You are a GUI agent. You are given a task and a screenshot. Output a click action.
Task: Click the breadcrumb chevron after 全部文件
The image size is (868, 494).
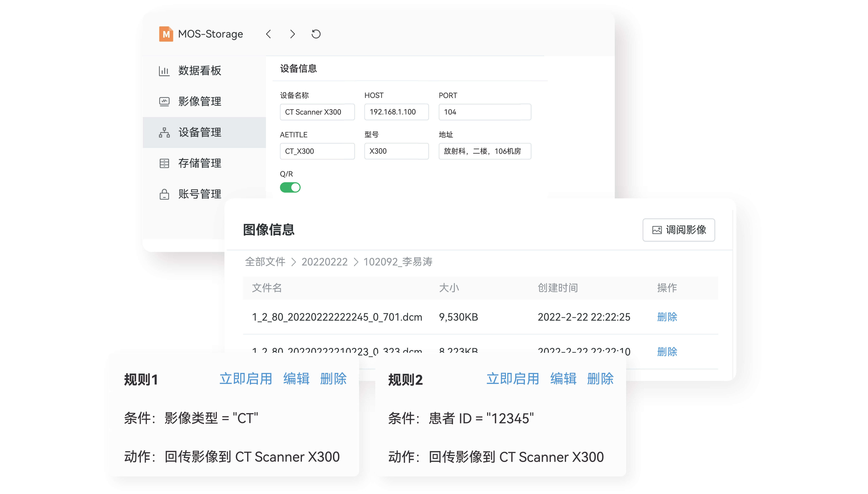294,262
